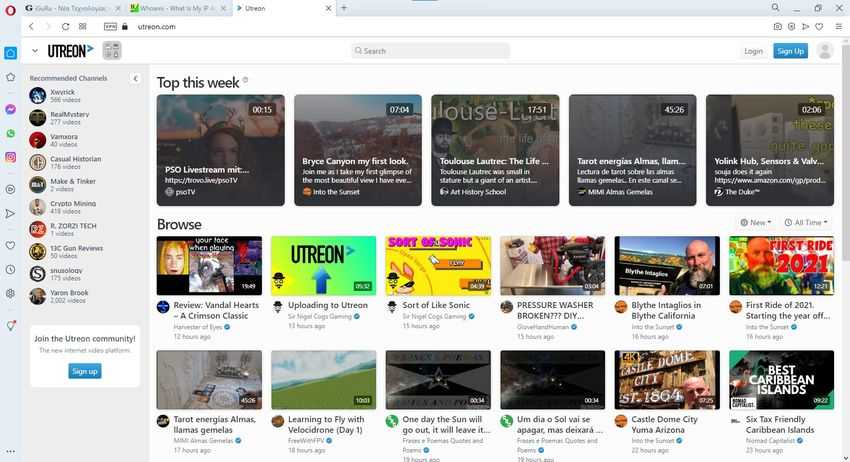Click the Sign Up button in header
Screen dimensions: 850x462
point(790,51)
